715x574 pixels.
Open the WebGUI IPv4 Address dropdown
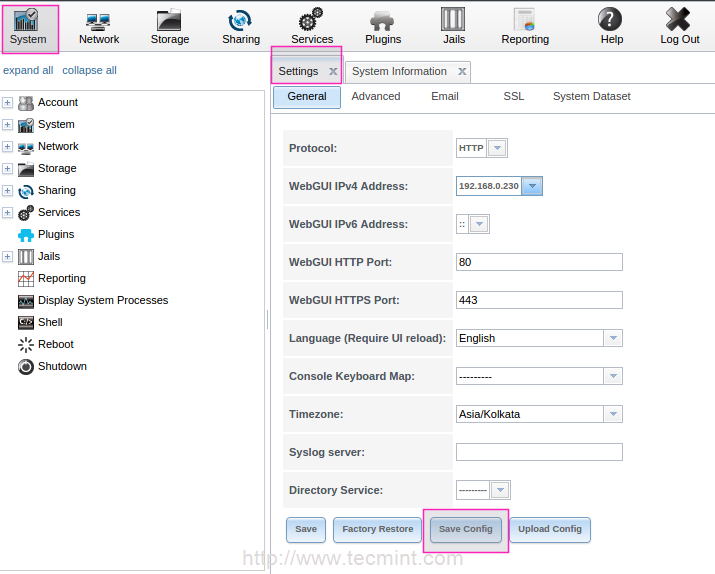coord(532,186)
